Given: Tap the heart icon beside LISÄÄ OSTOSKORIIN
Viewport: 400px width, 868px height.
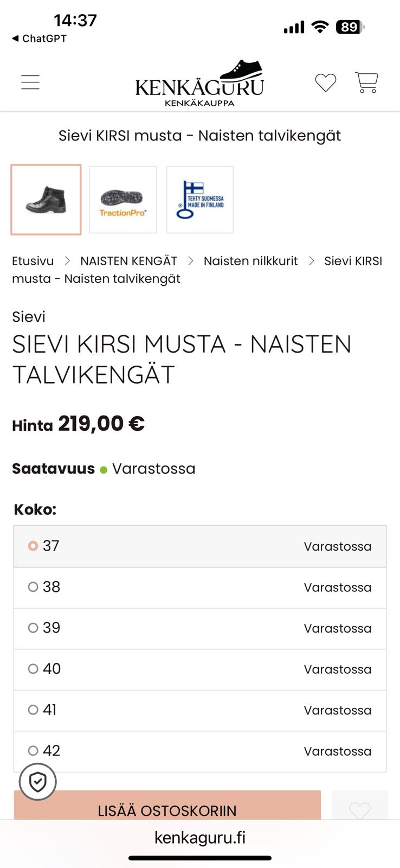Looking at the screenshot, I should point(359,810).
